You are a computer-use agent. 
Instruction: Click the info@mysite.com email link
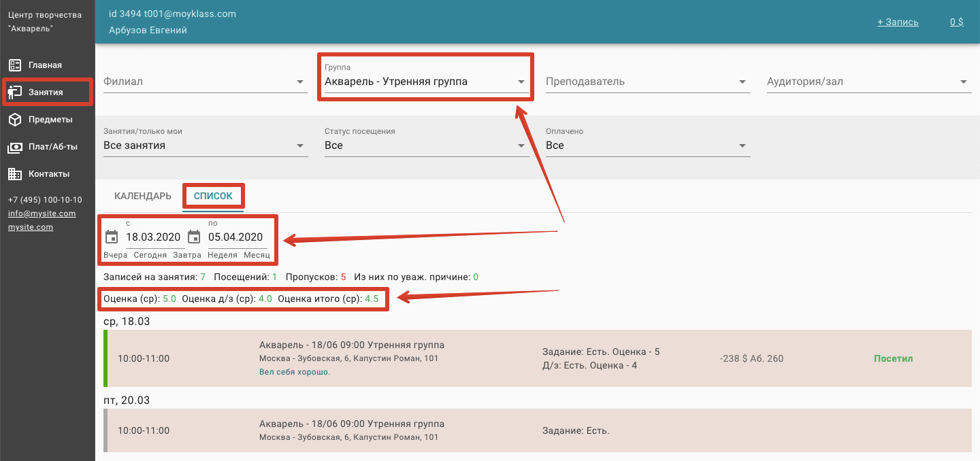coord(42,214)
